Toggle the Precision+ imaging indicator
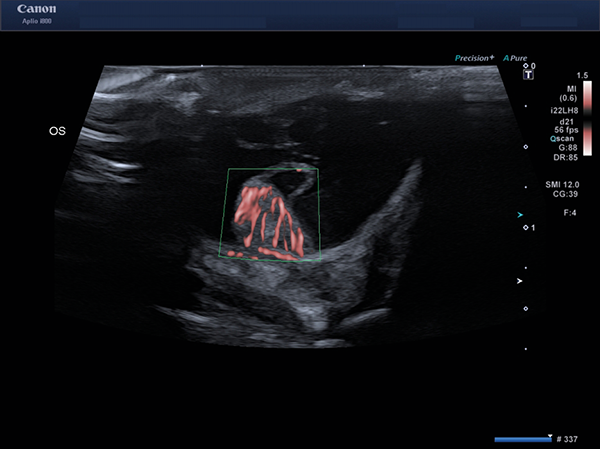 [474, 58]
